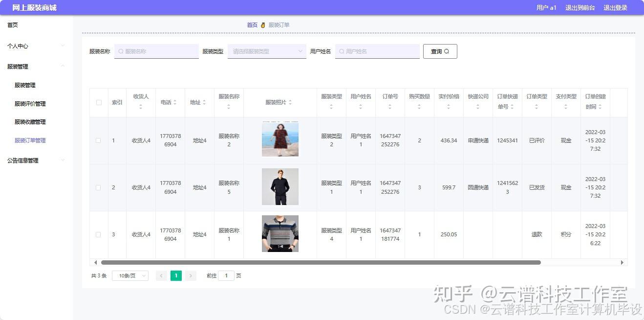Open the dark jacket photo in row 2

(x=280, y=186)
